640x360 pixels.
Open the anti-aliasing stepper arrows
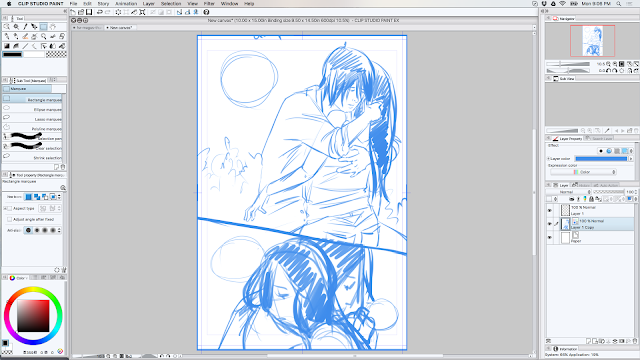coord(60,230)
